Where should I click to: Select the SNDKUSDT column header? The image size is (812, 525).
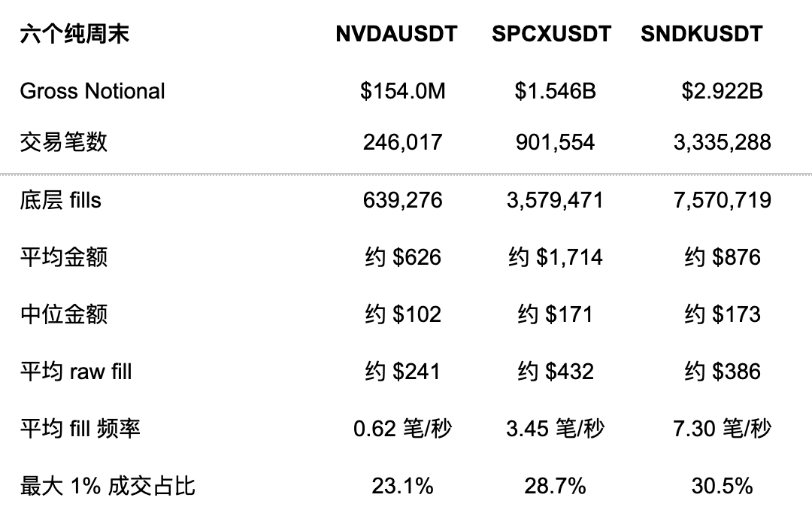701,34
